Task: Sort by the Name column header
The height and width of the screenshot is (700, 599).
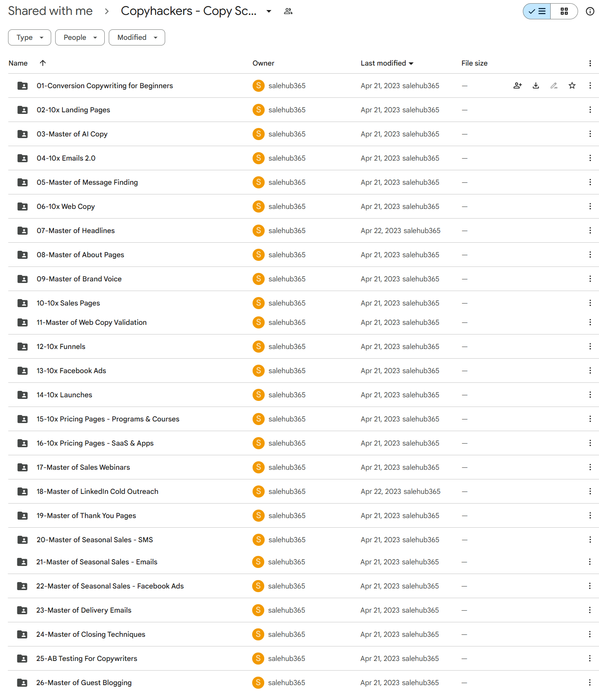Action: coord(18,63)
